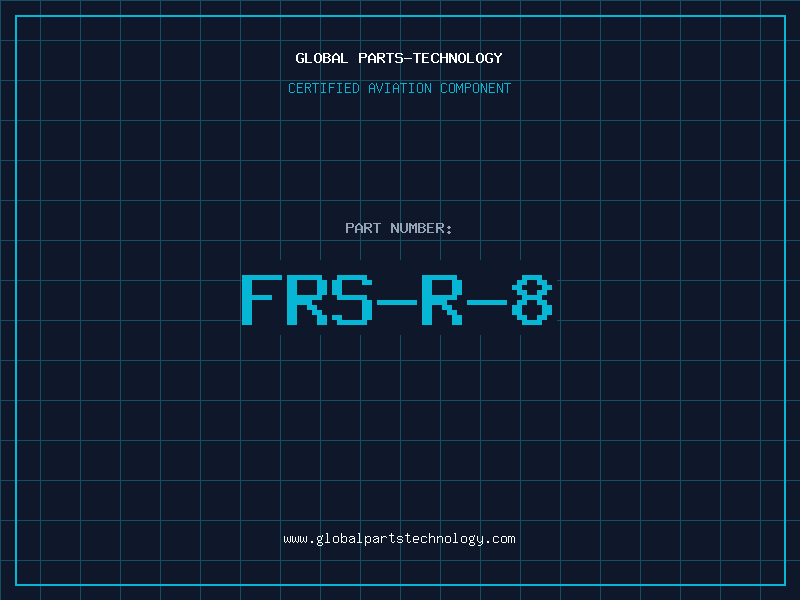The height and width of the screenshot is (600, 800).
Task: Open the www.globalpartstechnology.com link
Action: coord(399,539)
